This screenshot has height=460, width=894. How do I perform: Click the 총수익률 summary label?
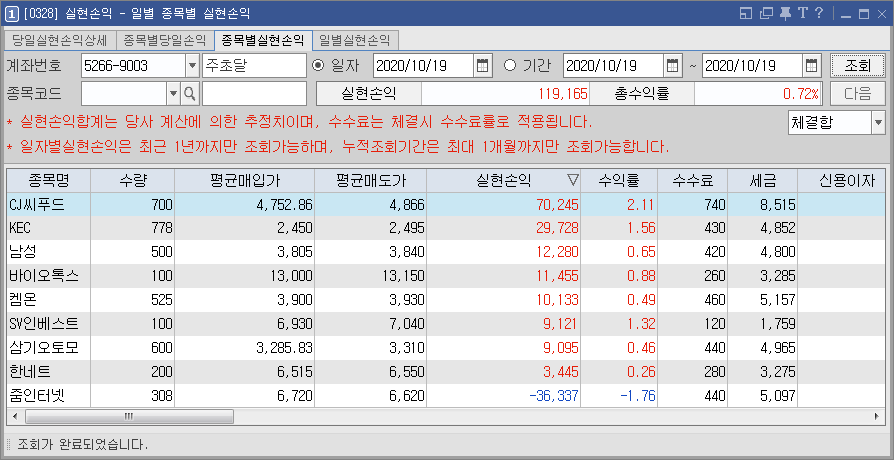click(x=641, y=93)
